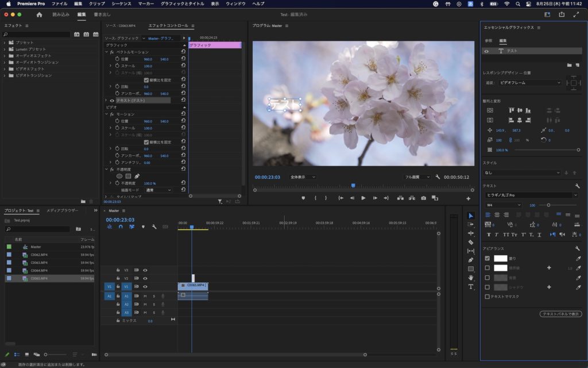
Task: Hide the テスト text layer with eye icon
Action: pyautogui.click(x=486, y=51)
